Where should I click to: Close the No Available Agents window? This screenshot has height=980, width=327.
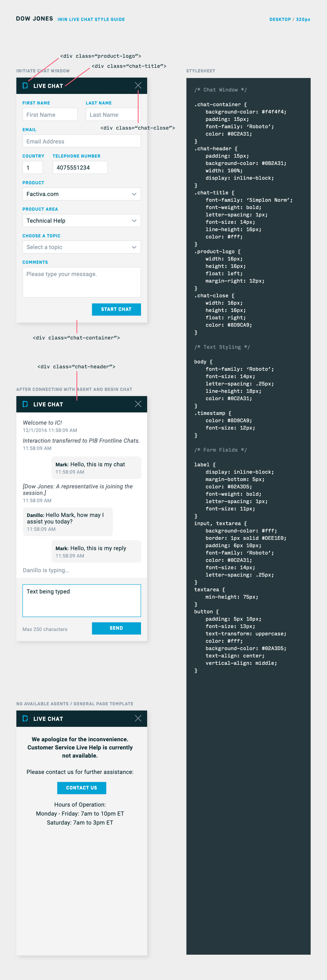[138, 718]
